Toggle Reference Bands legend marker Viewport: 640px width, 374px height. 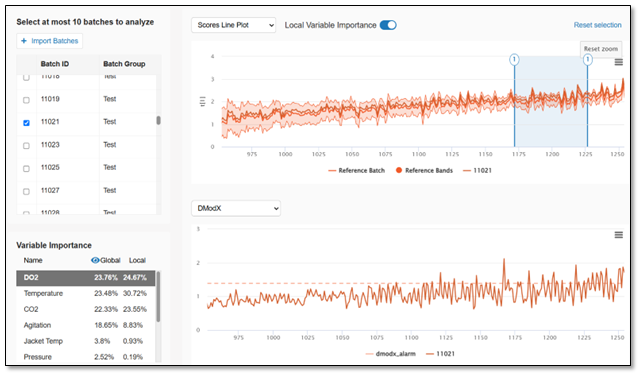click(399, 170)
